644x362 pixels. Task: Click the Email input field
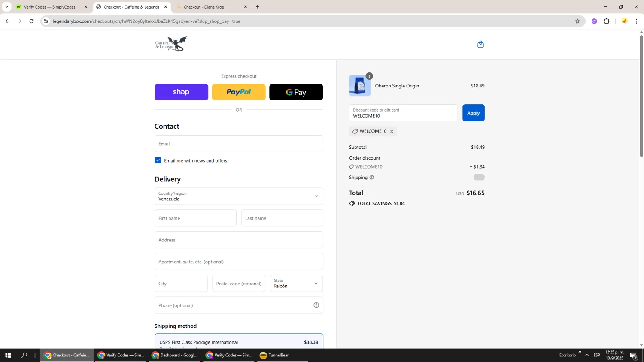(239, 144)
